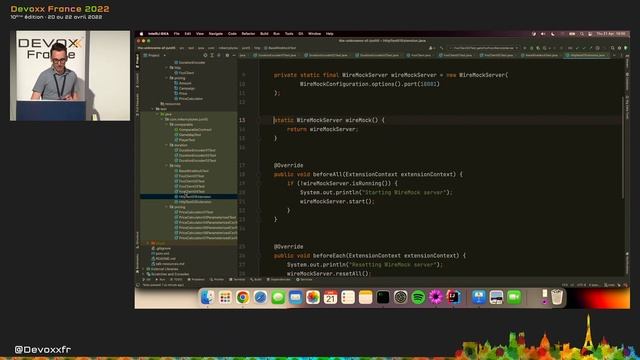The height and width of the screenshot is (360, 640).
Task: Open the Refactor menu
Action: [x=248, y=34]
